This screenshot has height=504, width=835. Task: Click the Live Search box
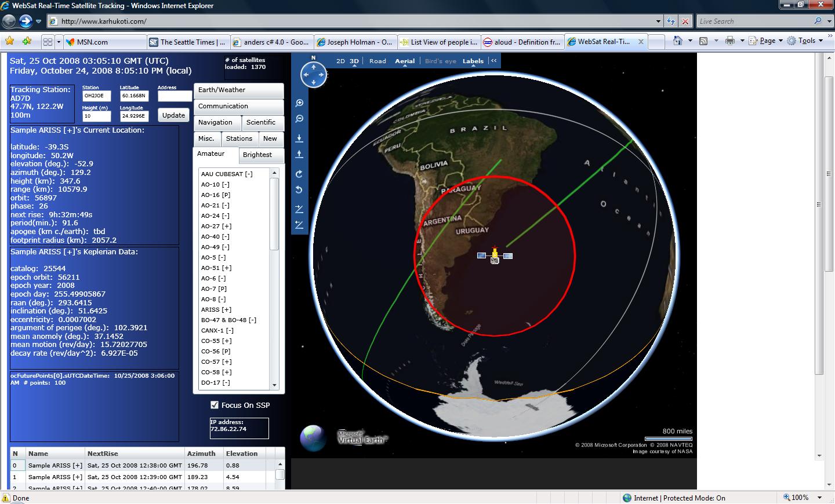coord(754,21)
